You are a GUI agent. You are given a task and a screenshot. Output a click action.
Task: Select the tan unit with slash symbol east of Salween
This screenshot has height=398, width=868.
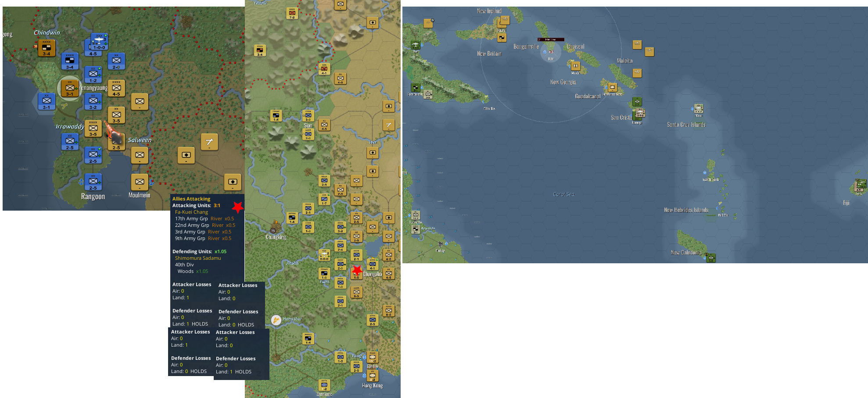click(x=209, y=142)
